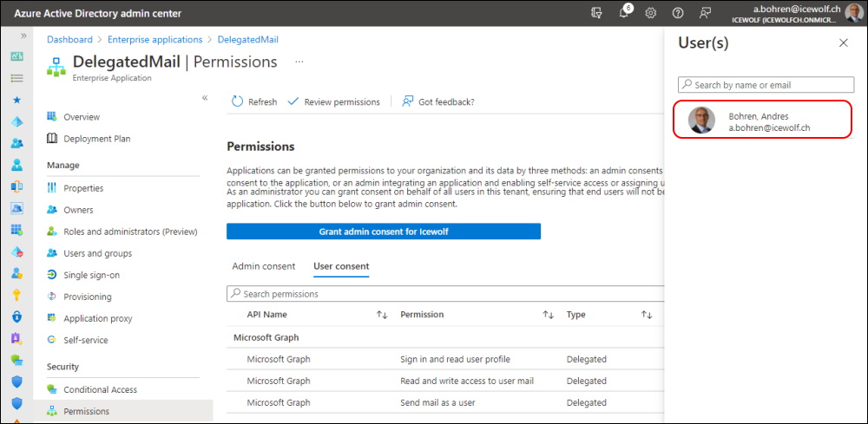868x424 pixels.
Task: Click the Provisioning sync icon
Action: point(52,297)
